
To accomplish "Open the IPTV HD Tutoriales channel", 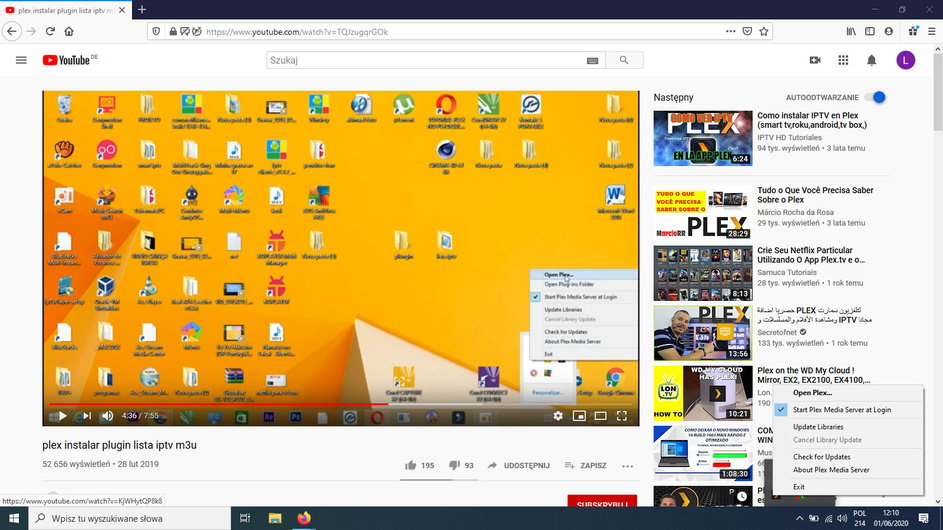I will click(789, 137).
